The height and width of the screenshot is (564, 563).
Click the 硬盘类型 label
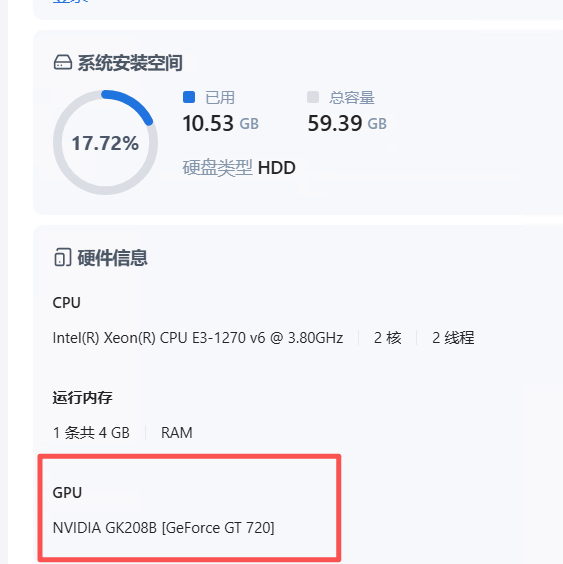(217, 168)
